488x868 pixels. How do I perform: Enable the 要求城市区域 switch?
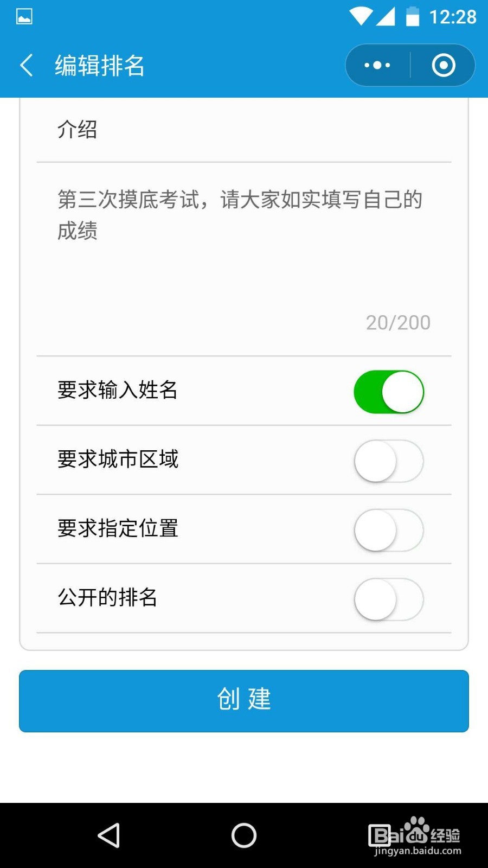389,461
